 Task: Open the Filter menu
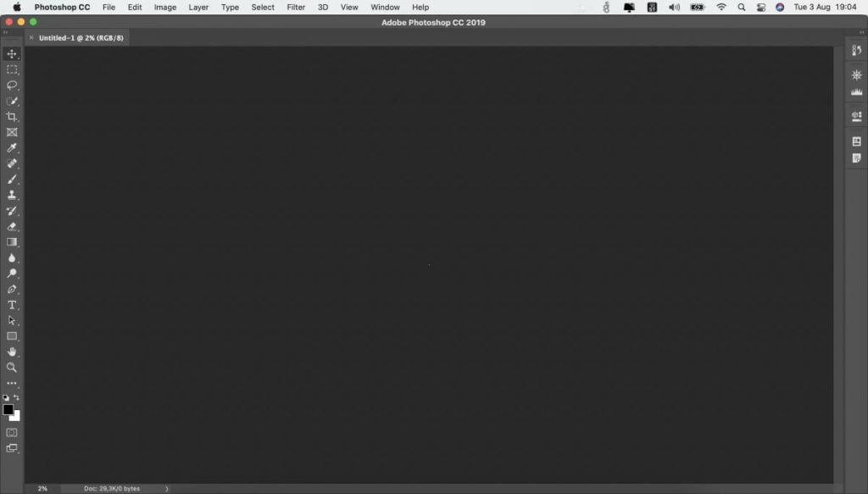coord(296,7)
